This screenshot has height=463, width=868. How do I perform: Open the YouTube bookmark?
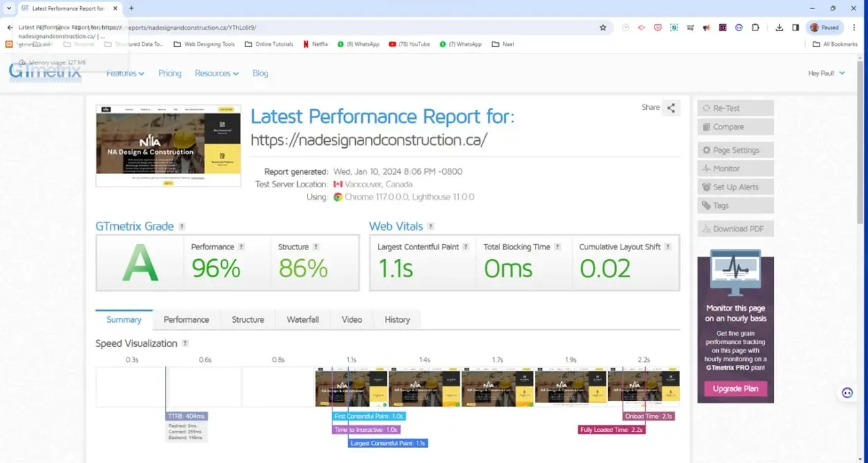coord(409,44)
